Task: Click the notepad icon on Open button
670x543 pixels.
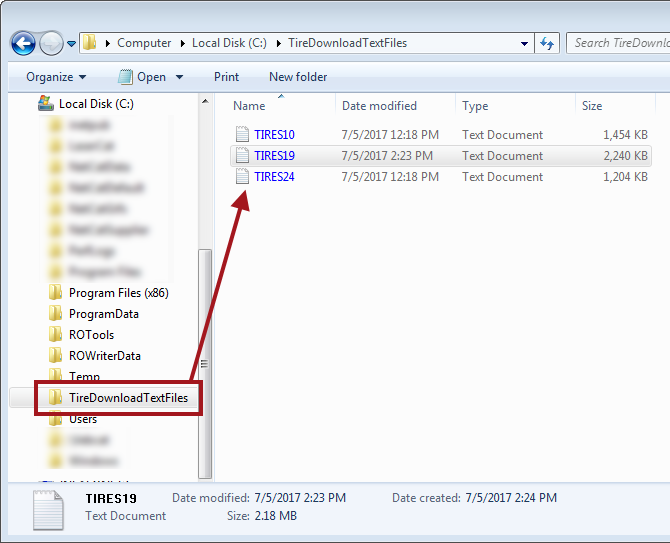Action: (x=125, y=77)
